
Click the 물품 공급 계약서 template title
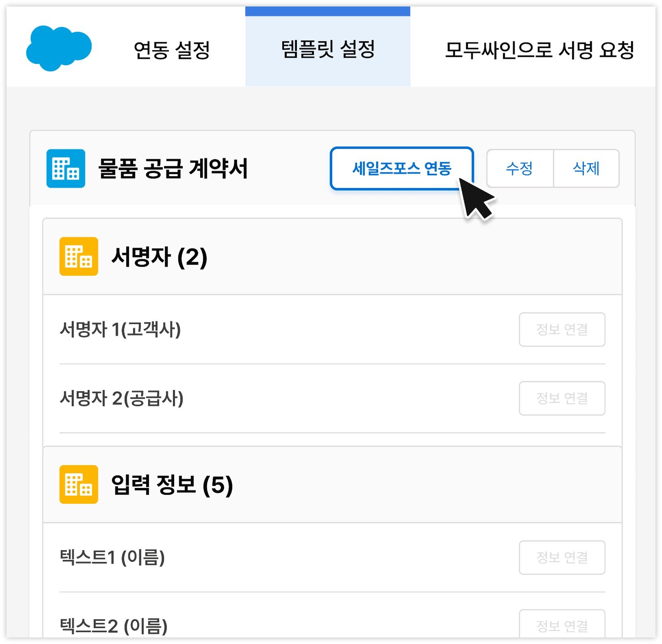[x=173, y=168]
